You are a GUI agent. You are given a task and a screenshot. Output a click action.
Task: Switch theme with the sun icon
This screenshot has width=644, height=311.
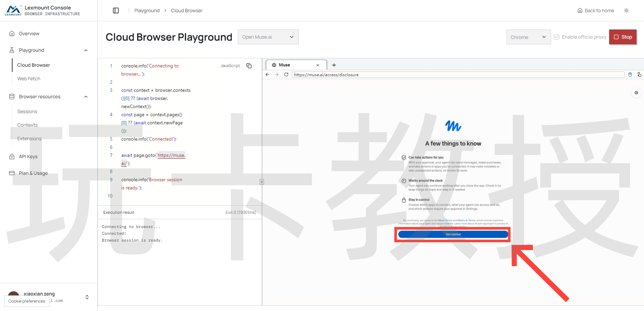[x=626, y=11]
